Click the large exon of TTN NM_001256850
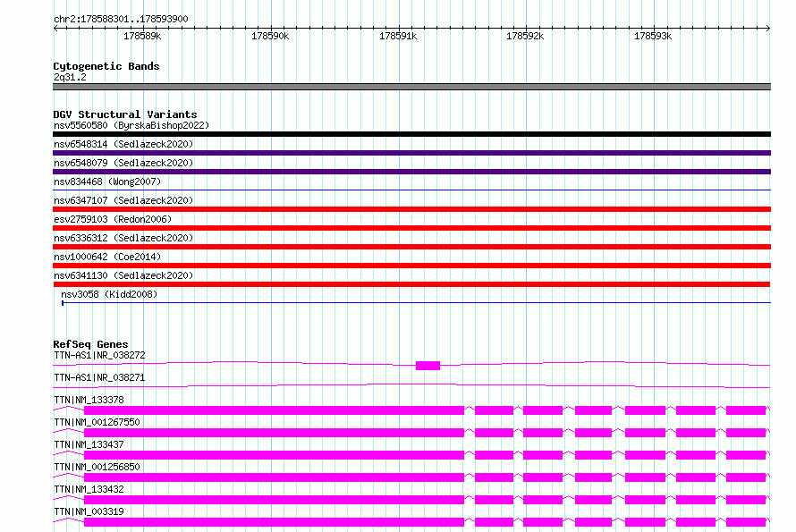 click(x=275, y=477)
